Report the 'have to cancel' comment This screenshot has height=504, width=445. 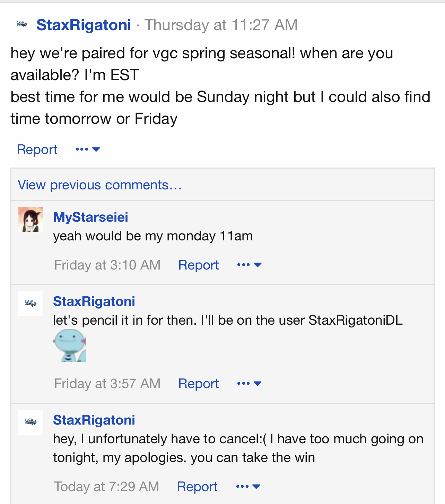197,487
